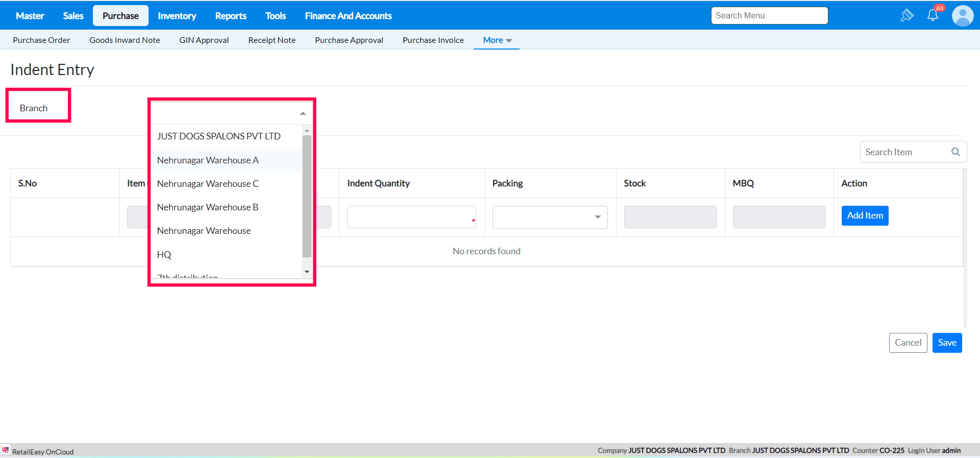Click the pin icon in the header
Screen dimensions: 980x458
[907, 15]
